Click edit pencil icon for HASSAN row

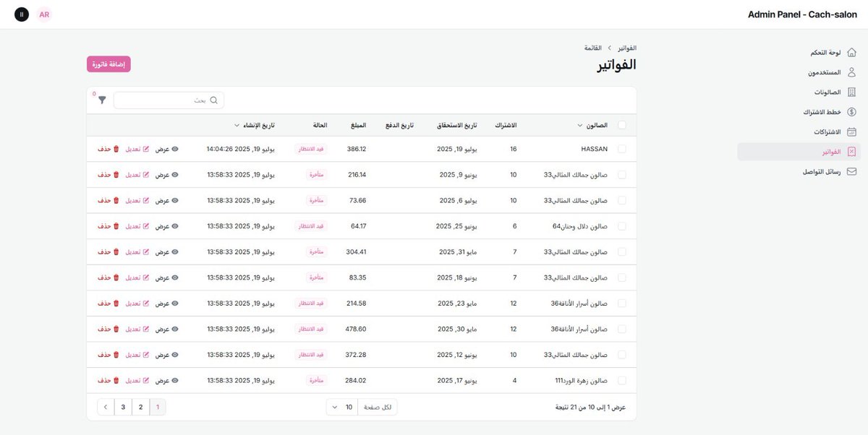145,149
